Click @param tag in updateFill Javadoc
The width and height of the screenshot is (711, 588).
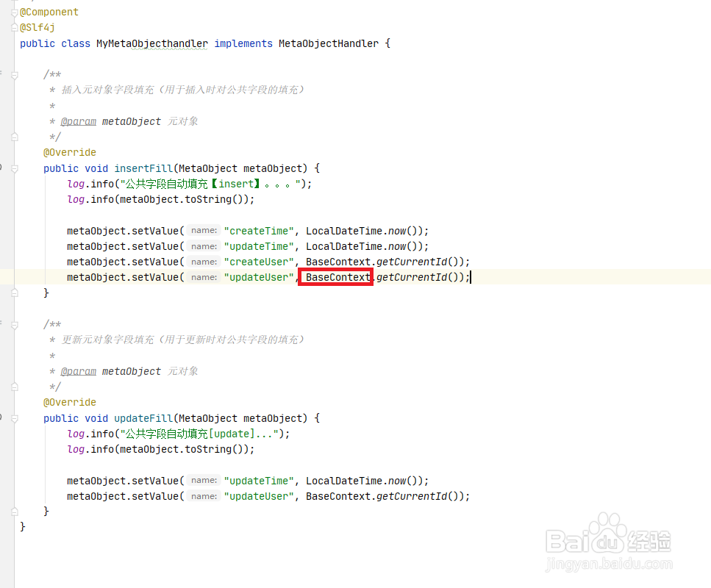pos(79,371)
